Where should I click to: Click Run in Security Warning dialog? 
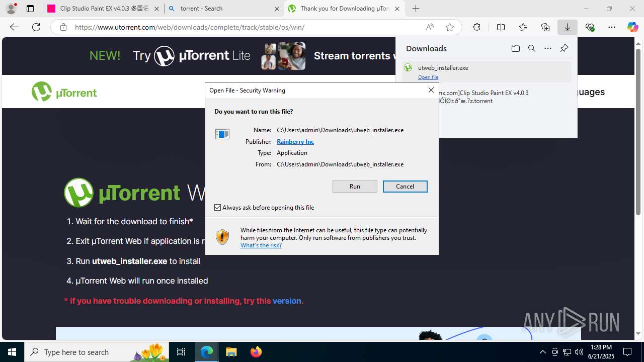pyautogui.click(x=355, y=187)
